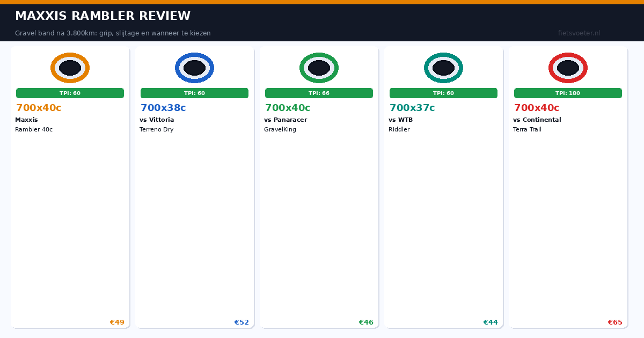Viewport: 644px width, 338px height.
Task: Click the €65 price
Action: [x=615, y=322]
